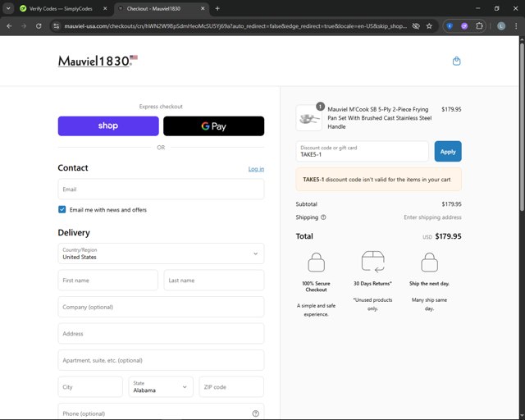Switch to Verify Codes SimplyCodes tab
Image resolution: width=525 pixels, height=420 pixels.
tap(61, 9)
